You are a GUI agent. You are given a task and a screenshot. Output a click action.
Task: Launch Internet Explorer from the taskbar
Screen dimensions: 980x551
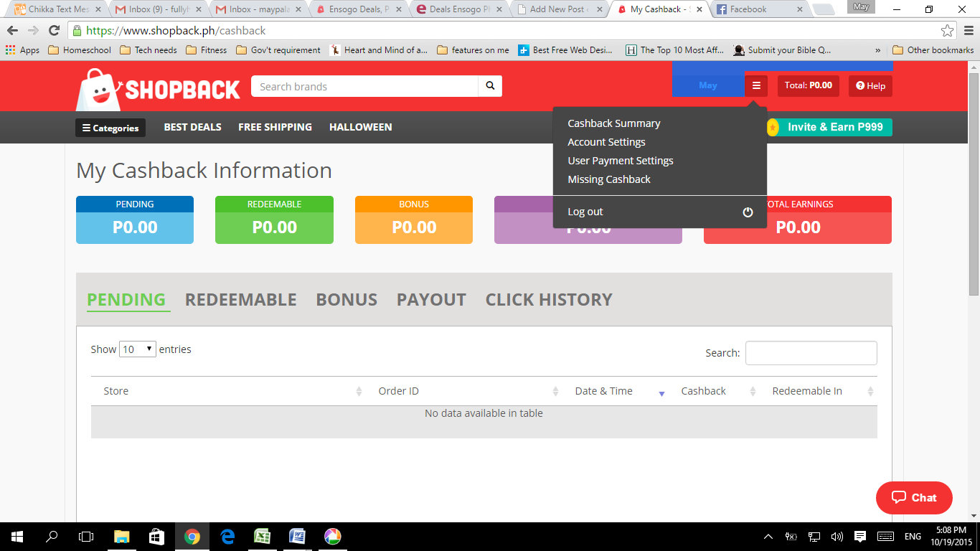227,536
